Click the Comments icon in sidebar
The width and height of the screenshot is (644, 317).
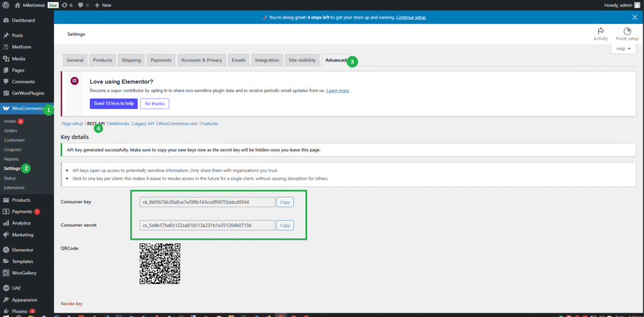(6, 82)
